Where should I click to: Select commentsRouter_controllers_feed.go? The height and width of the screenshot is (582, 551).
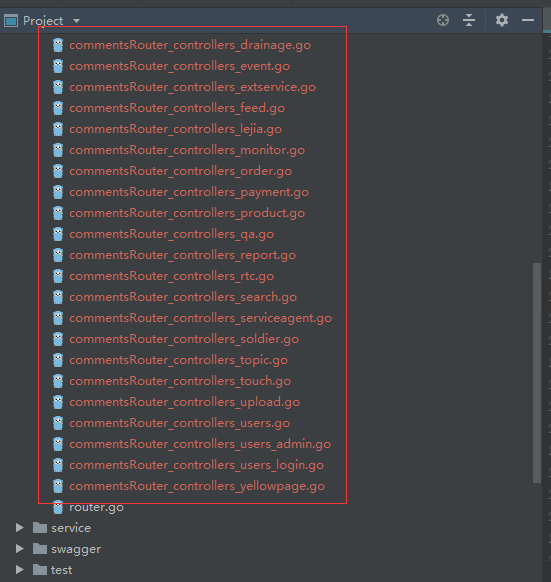coord(177,108)
